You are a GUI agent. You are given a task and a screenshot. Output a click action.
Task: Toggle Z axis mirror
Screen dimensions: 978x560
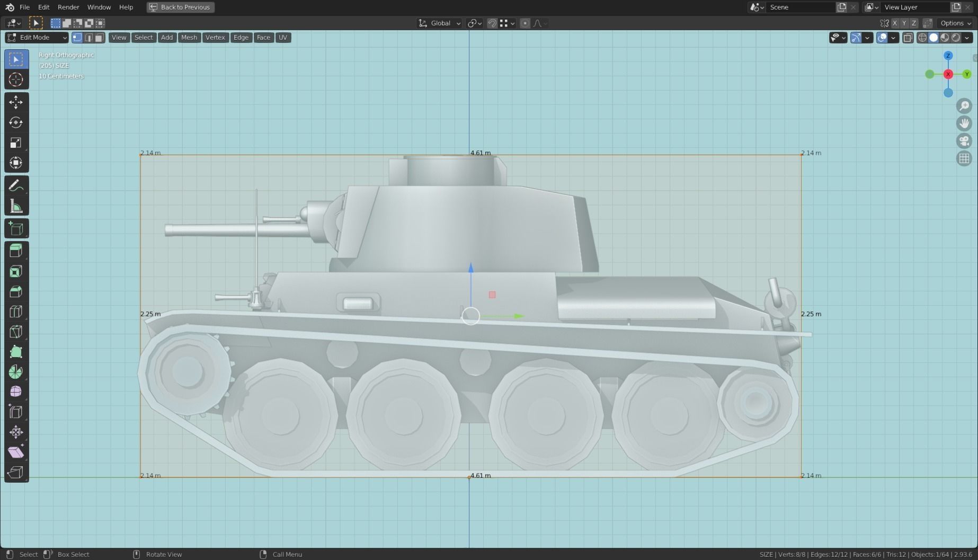point(914,23)
